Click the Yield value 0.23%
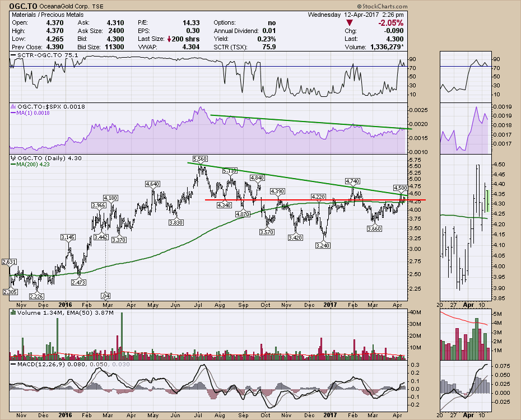The height and width of the screenshot is (420, 521). pyautogui.click(x=267, y=39)
